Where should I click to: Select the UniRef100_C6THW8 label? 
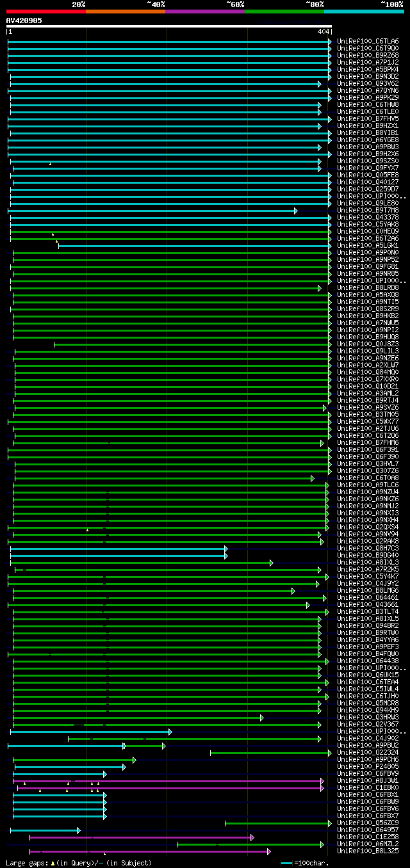368,104
